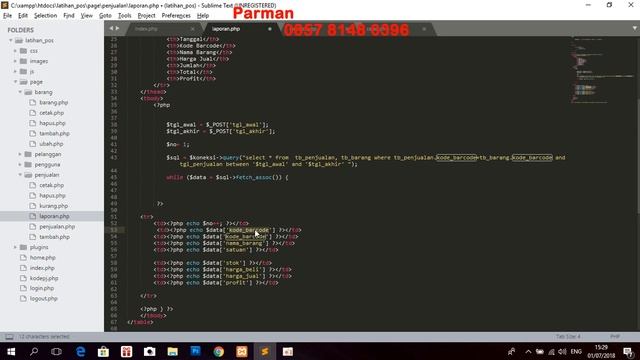Open the Project menu
This screenshot has height=360, width=640.
(x=147, y=16)
